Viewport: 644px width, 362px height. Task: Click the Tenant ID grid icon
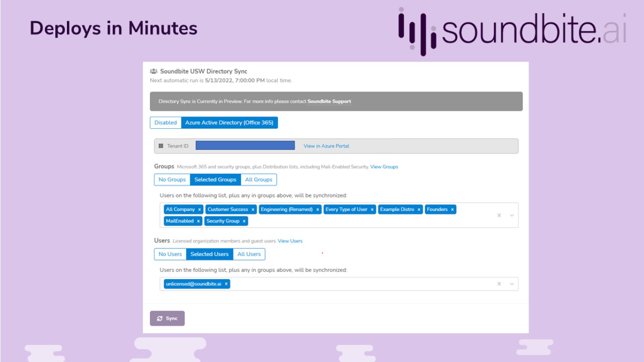[x=161, y=146]
